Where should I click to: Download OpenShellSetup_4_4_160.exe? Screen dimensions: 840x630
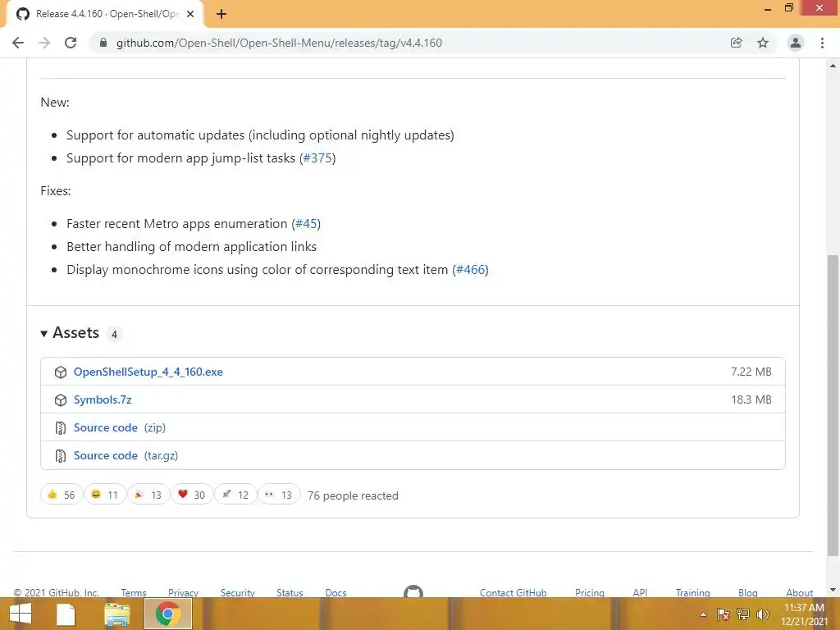point(148,372)
